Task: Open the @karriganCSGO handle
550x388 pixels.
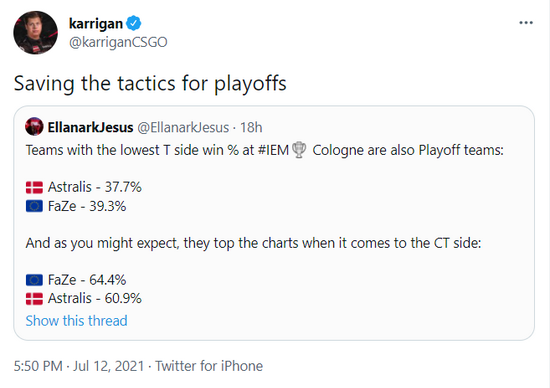Action: click(118, 42)
